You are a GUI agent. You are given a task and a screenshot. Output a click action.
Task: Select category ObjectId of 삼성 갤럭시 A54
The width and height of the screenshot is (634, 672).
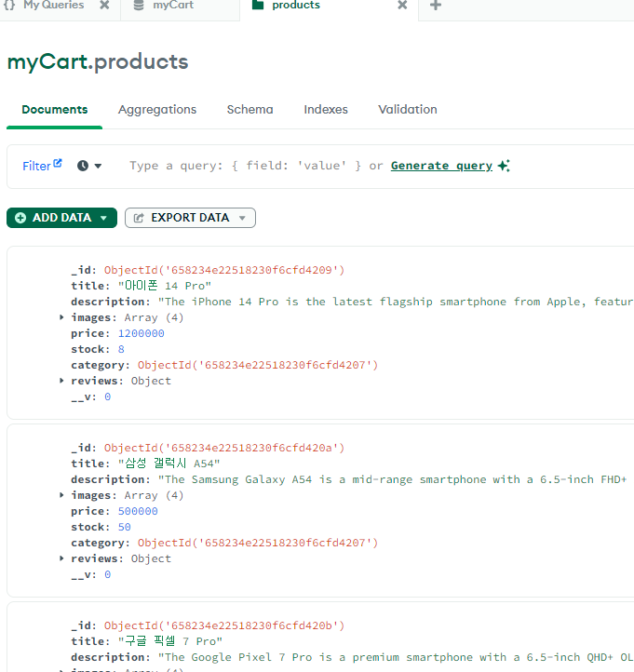pyautogui.click(x=258, y=543)
